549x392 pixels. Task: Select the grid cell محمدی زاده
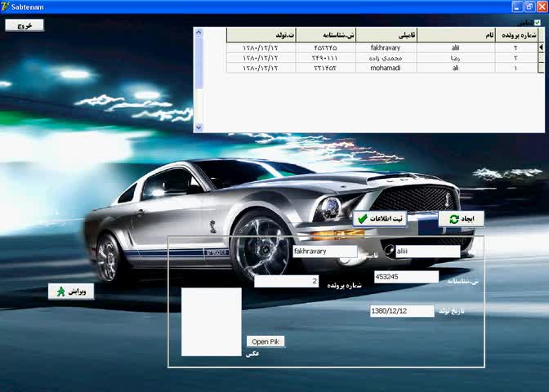(x=386, y=58)
